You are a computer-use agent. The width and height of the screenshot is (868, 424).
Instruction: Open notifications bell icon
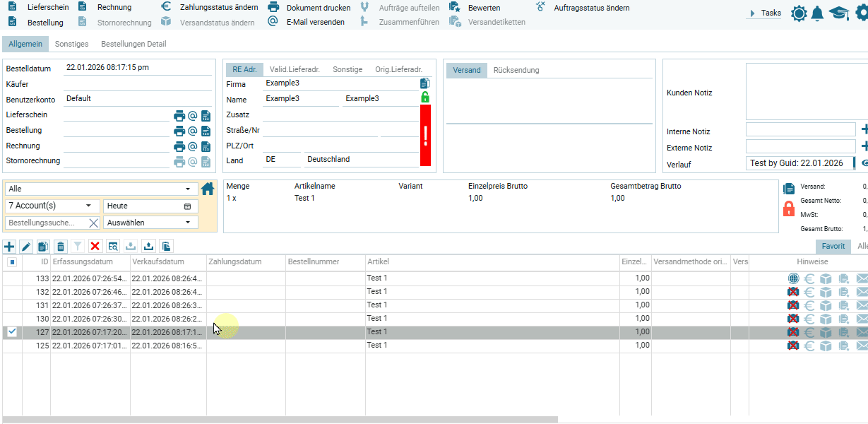818,13
